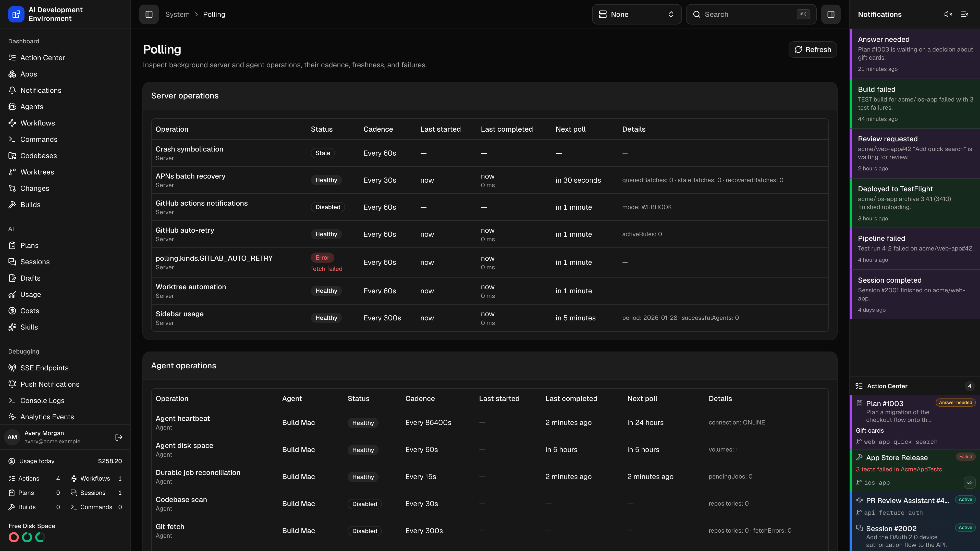
Task: Open Action Center in sidebar
Action: 65,58
